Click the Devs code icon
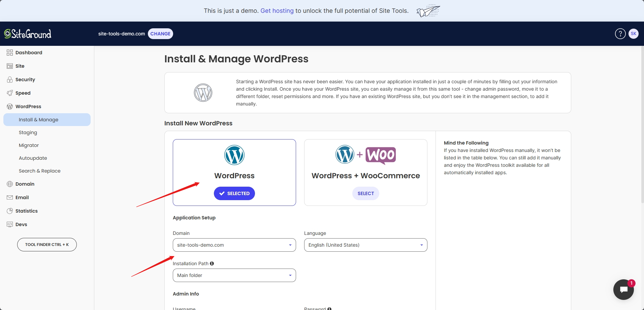 click(x=10, y=224)
